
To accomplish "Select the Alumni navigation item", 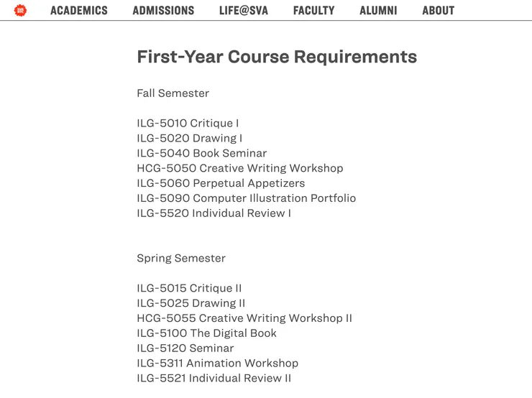I will click(x=378, y=11).
